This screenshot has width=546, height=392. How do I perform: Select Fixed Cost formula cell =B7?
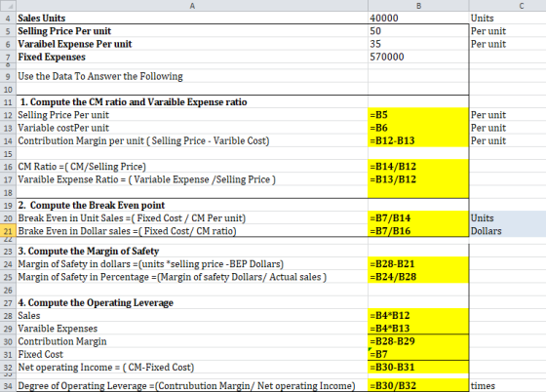click(x=418, y=354)
